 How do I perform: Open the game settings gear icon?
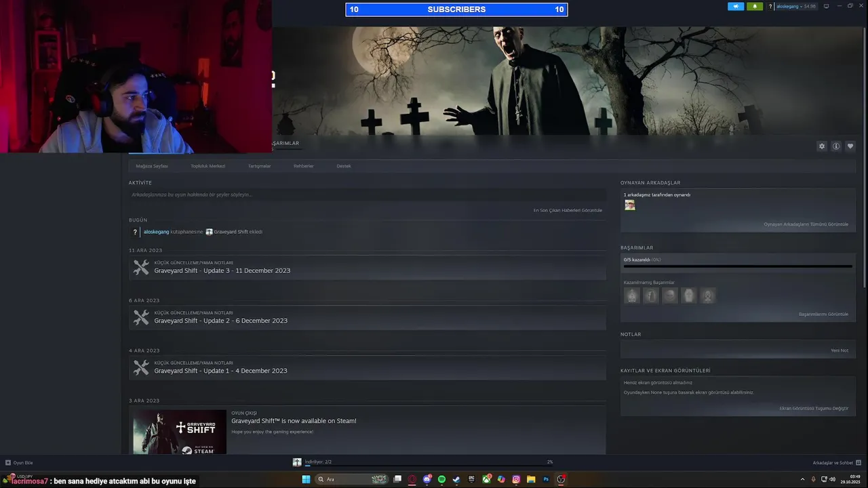click(822, 146)
